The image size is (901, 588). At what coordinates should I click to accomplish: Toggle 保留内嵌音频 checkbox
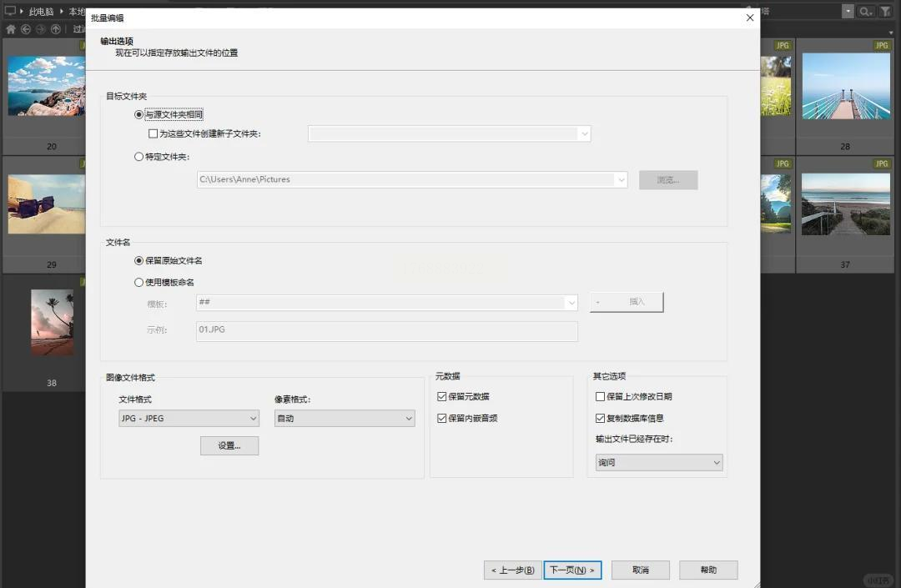click(442, 419)
